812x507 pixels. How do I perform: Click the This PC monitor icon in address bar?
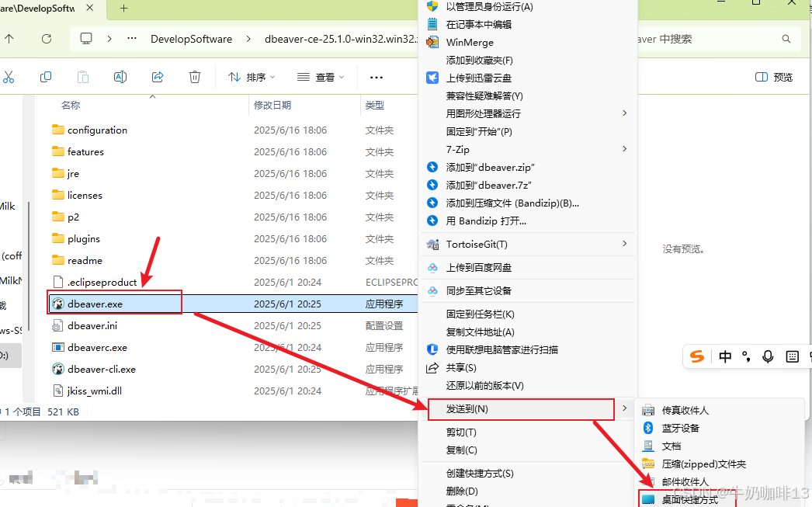pyautogui.click(x=86, y=39)
